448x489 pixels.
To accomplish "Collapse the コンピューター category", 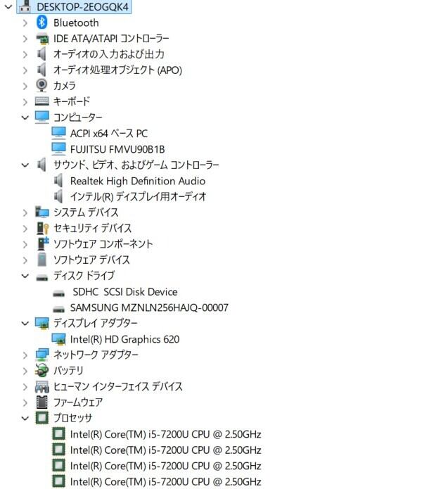I will pyautogui.click(x=25, y=118).
